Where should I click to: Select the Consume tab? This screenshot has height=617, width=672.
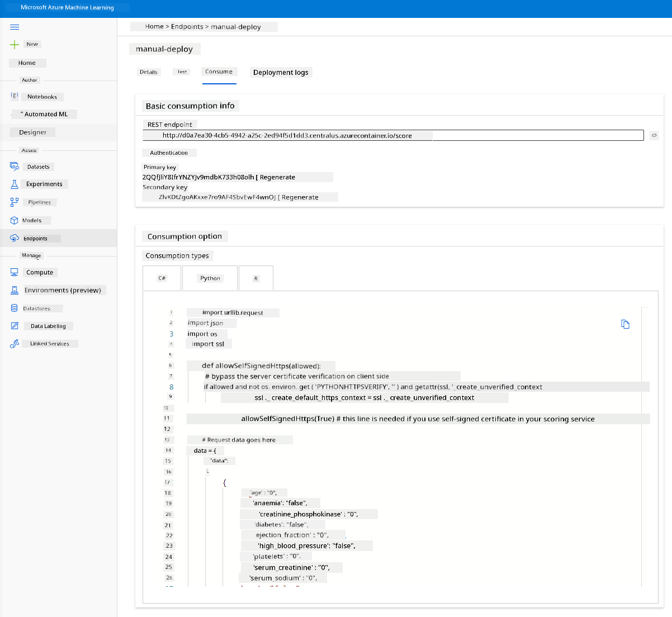(x=219, y=72)
